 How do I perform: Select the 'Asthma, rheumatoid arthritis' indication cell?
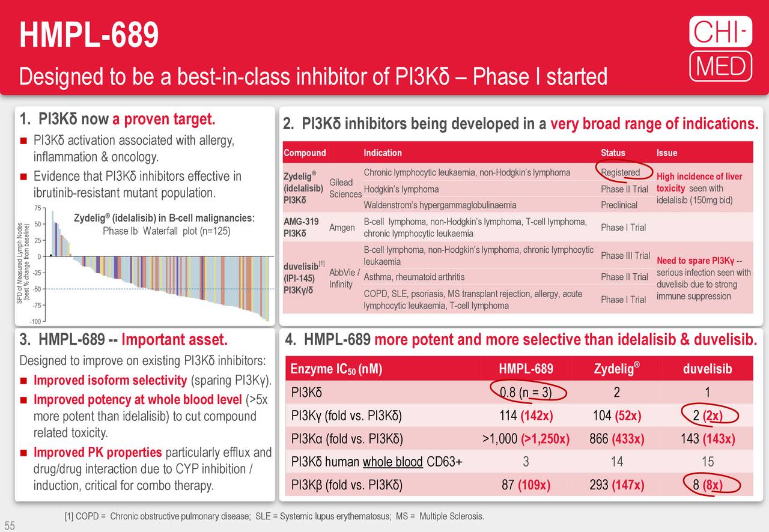[414, 277]
